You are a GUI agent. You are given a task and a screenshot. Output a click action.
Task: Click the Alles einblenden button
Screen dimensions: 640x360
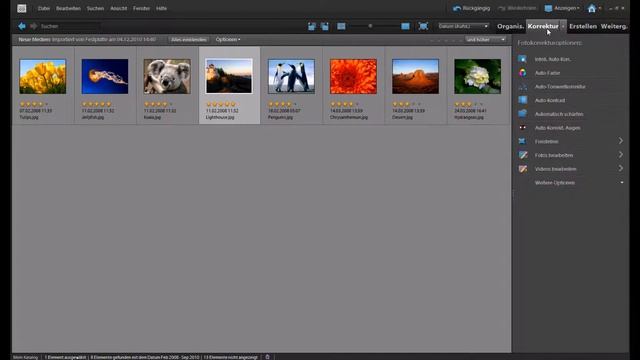click(189, 40)
